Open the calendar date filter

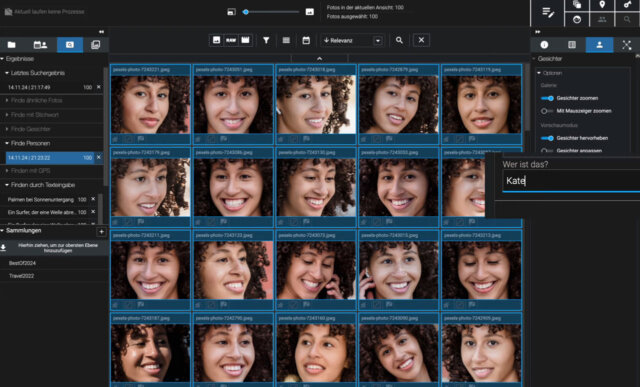tap(306, 40)
